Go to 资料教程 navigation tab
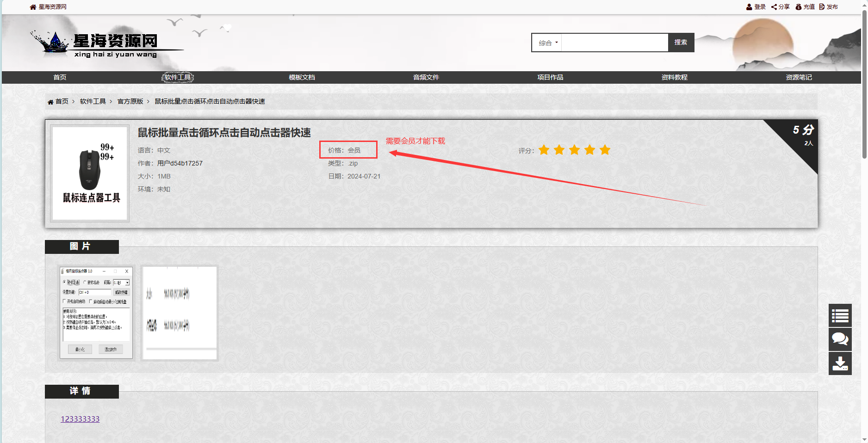Image resolution: width=868 pixels, height=443 pixels. (x=674, y=77)
